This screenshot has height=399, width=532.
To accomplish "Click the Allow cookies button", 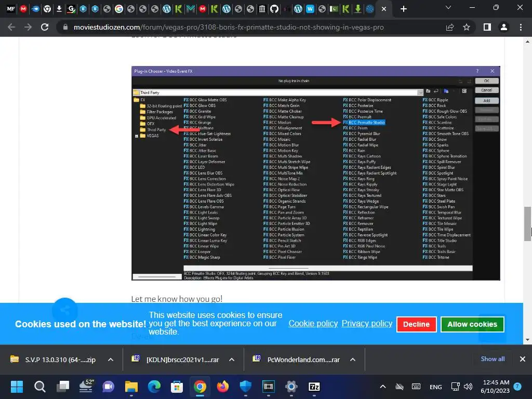I will pos(472,324).
